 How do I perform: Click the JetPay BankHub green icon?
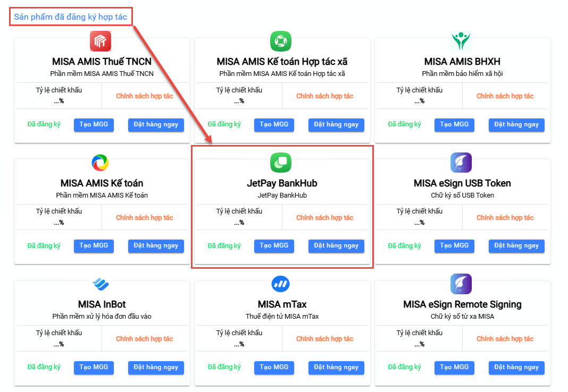pyautogui.click(x=281, y=163)
